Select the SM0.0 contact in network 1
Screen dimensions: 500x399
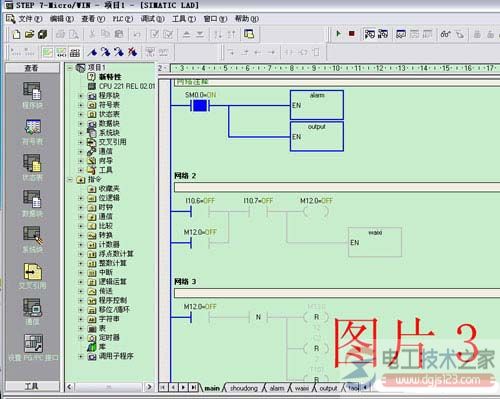pos(200,106)
